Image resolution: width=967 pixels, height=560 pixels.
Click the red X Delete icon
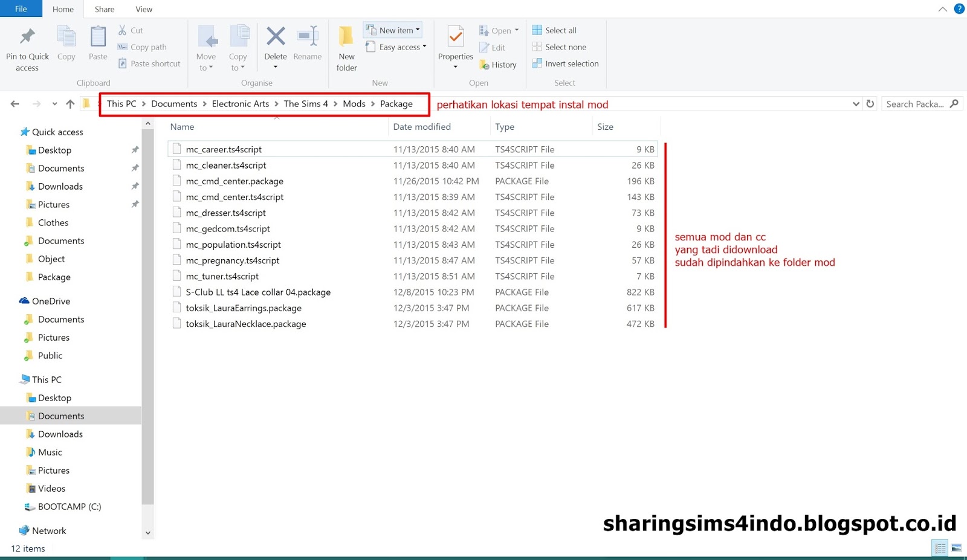[x=276, y=36]
